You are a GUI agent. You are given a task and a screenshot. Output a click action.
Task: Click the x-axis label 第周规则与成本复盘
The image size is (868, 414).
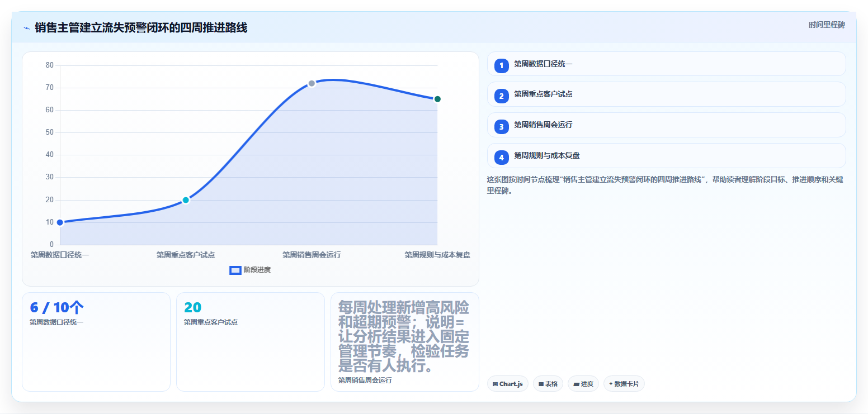coord(437,255)
